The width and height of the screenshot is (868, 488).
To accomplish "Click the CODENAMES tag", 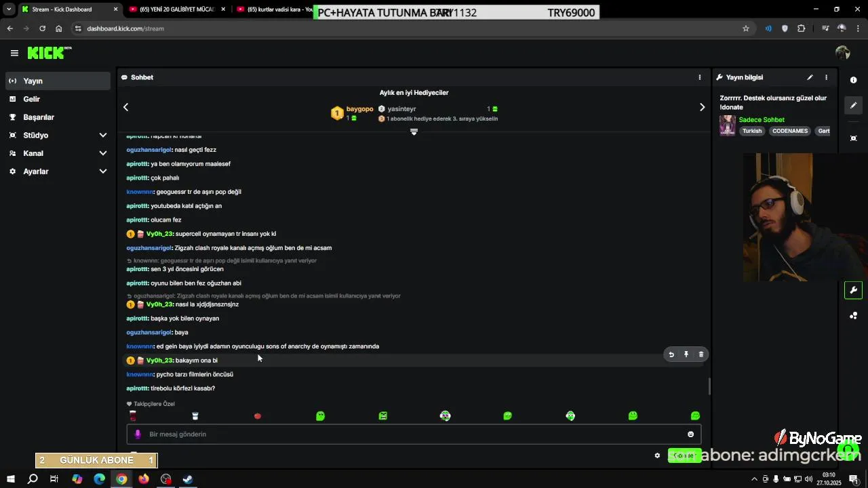I will [x=790, y=131].
